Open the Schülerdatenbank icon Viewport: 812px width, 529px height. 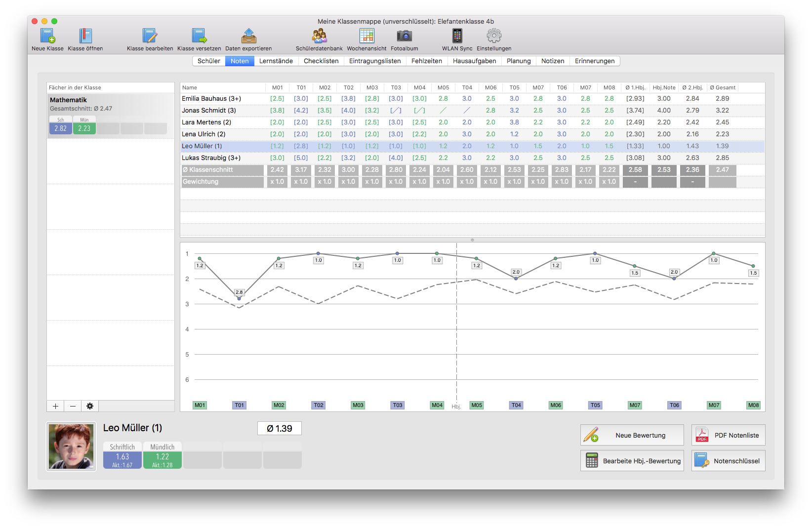[x=319, y=36]
